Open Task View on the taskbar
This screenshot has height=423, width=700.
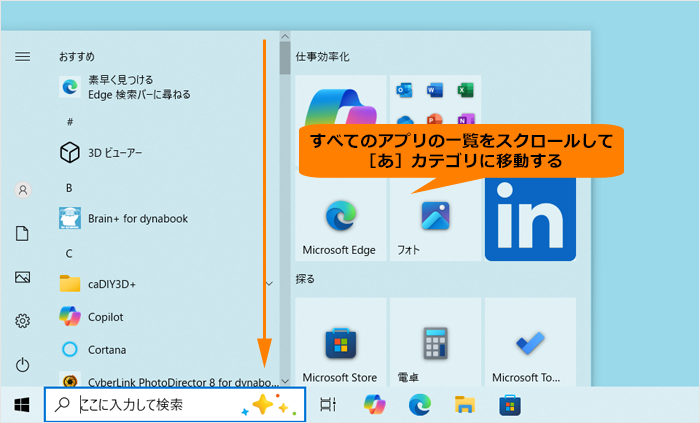pos(328,405)
